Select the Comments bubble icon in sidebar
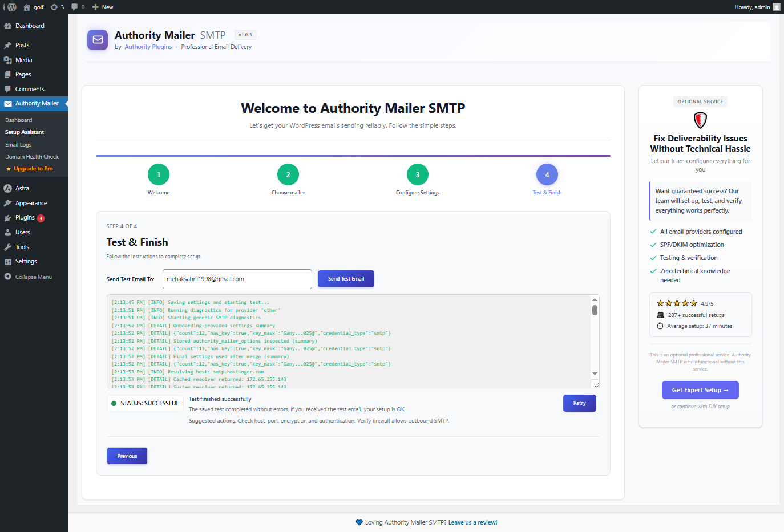The width and height of the screenshot is (784, 532). (x=8, y=88)
